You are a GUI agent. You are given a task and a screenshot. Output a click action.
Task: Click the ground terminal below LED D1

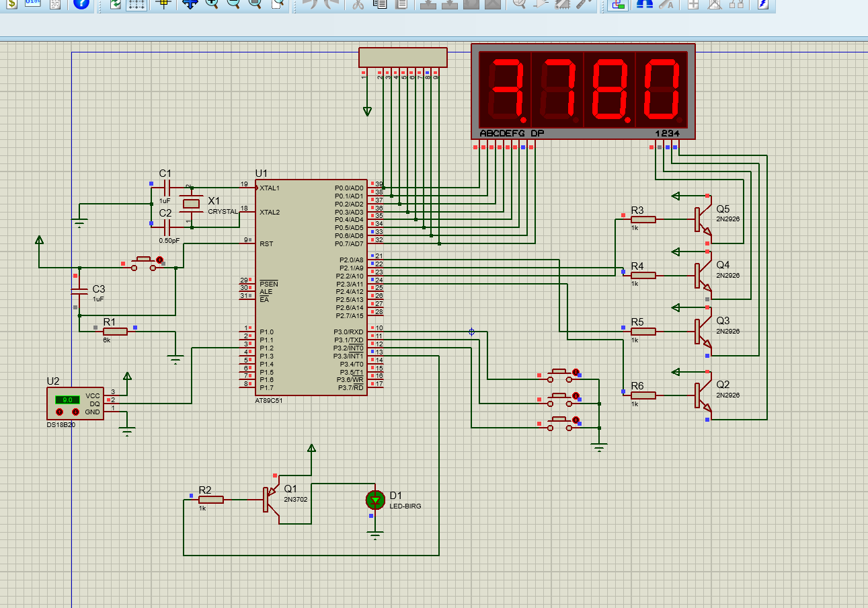pyautogui.click(x=375, y=535)
